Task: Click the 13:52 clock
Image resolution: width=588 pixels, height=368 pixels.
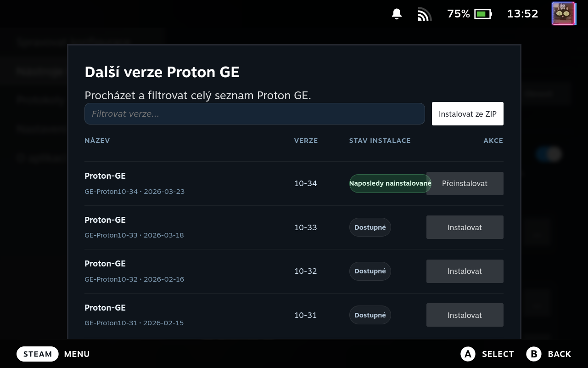Action: click(x=522, y=14)
